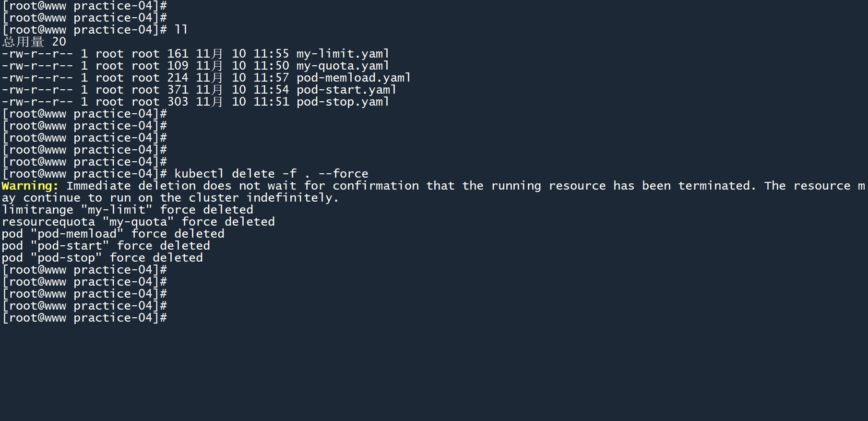Click the limitrange "my-limit" output line

(127, 210)
